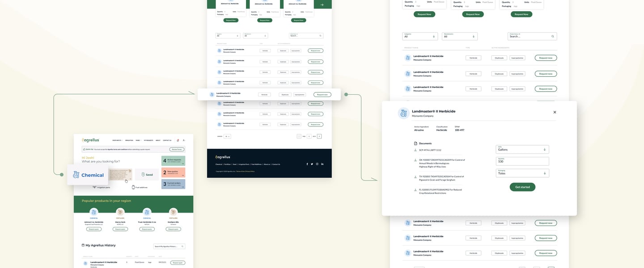Click download icon for SCP 497A-L38TT 1112
This screenshot has height=268, width=644.
(415, 150)
